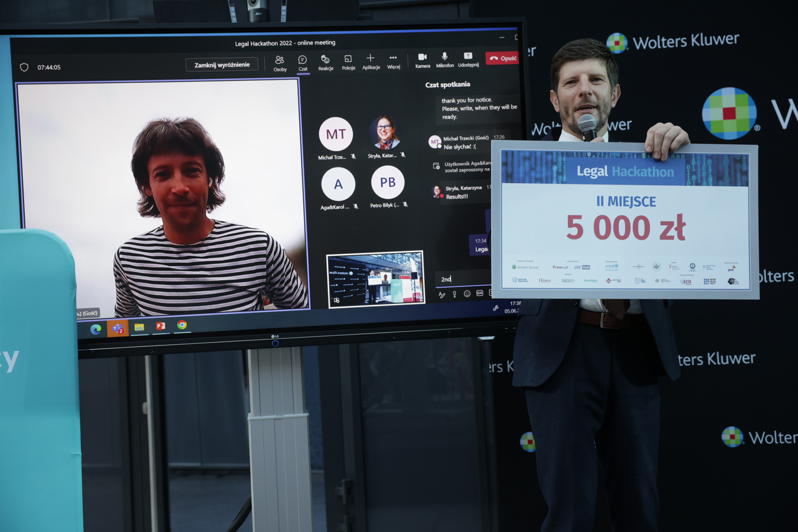798x532 pixels.
Task: Open the text format tool under the chat box
Action: pos(442,295)
